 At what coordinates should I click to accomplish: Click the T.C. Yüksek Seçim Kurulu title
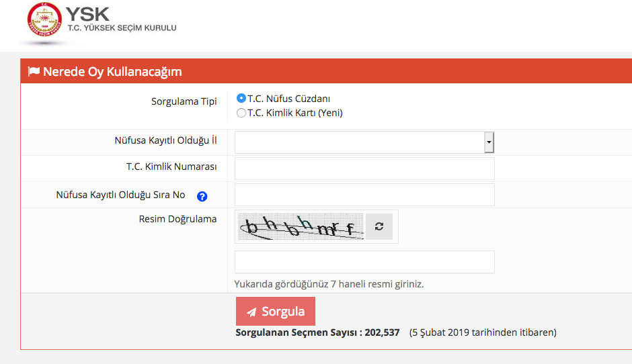click(x=121, y=28)
